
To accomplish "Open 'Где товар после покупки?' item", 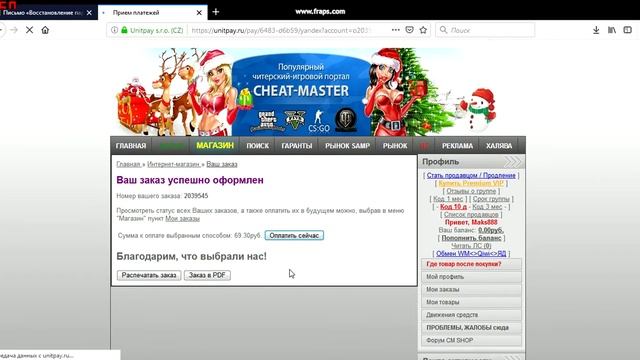I will (x=471, y=264).
